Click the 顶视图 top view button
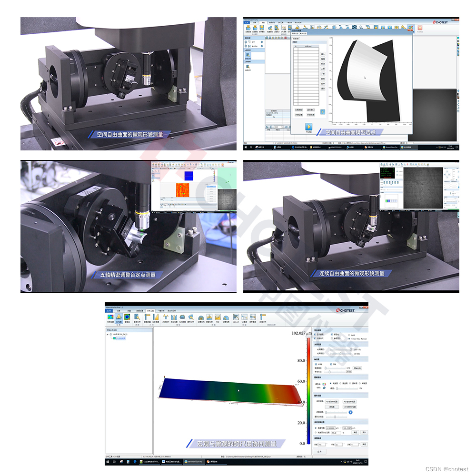This screenshot has height=476, width=476. [332, 407]
